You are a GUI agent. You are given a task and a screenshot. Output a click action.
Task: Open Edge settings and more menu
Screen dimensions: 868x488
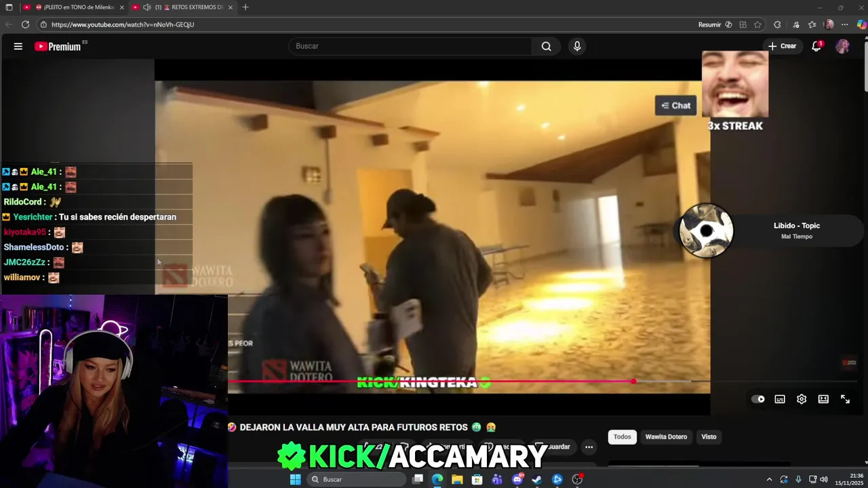point(845,24)
